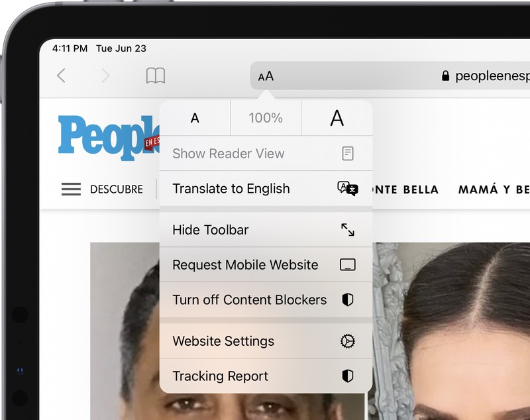
Task: Click the Website Settings gear icon
Action: tap(348, 341)
